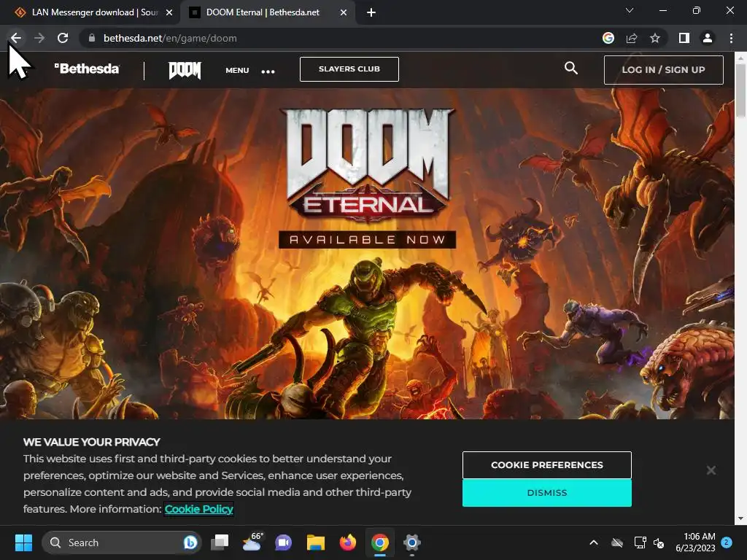Open the Google icon in the address bar
Viewport: 747px width, 560px height.
click(608, 38)
